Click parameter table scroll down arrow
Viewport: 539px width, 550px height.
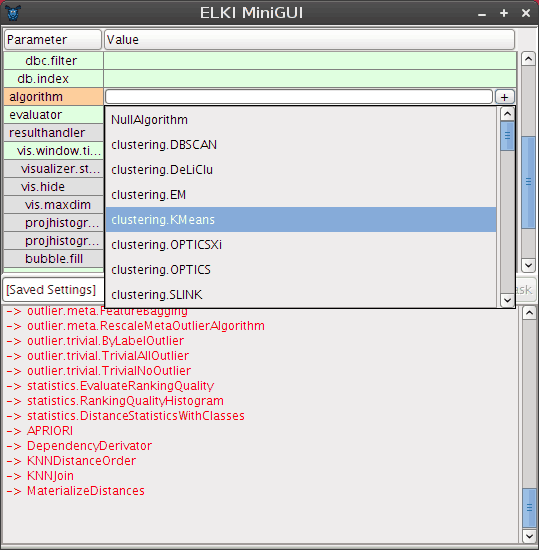[528, 265]
